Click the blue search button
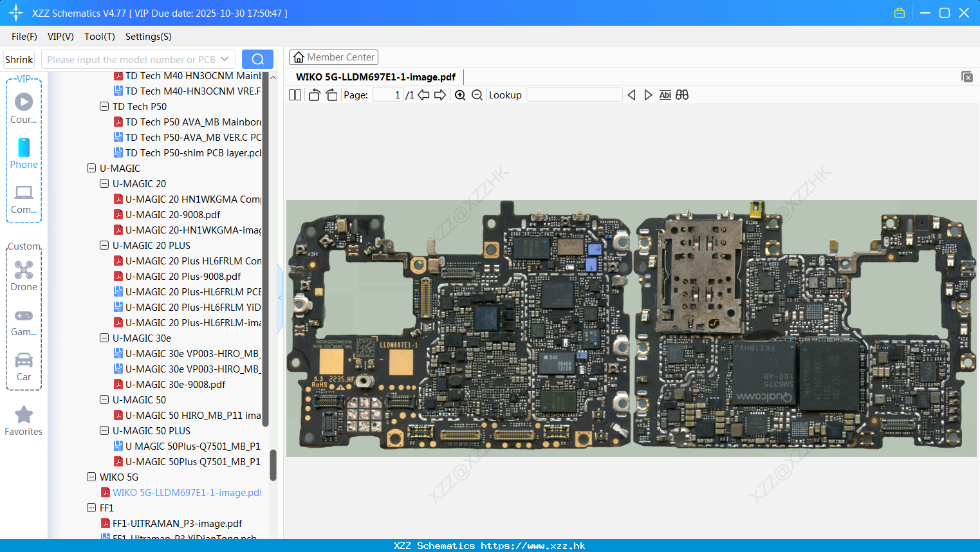Screen dimensions: 980x552 257,59
